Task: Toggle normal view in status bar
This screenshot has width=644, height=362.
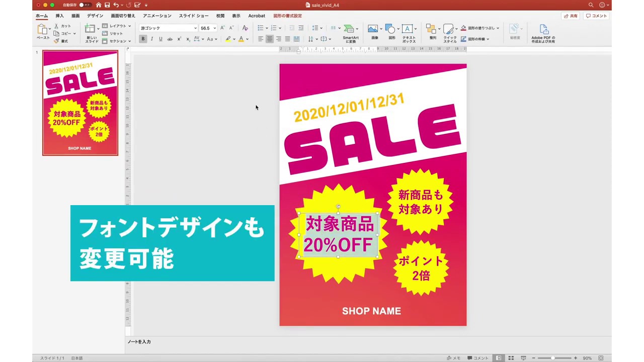Action: (499, 358)
